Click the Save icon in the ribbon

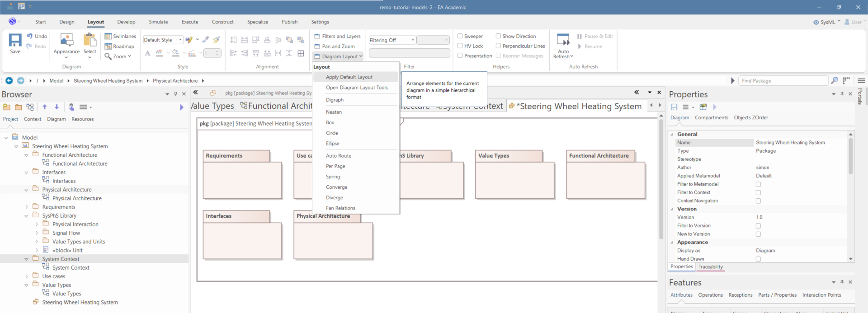coord(15,41)
